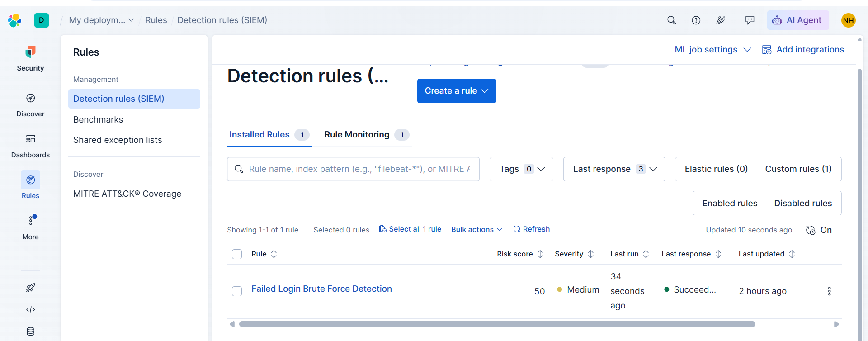
Task: Open the celebration news feed icon
Action: coord(721,20)
